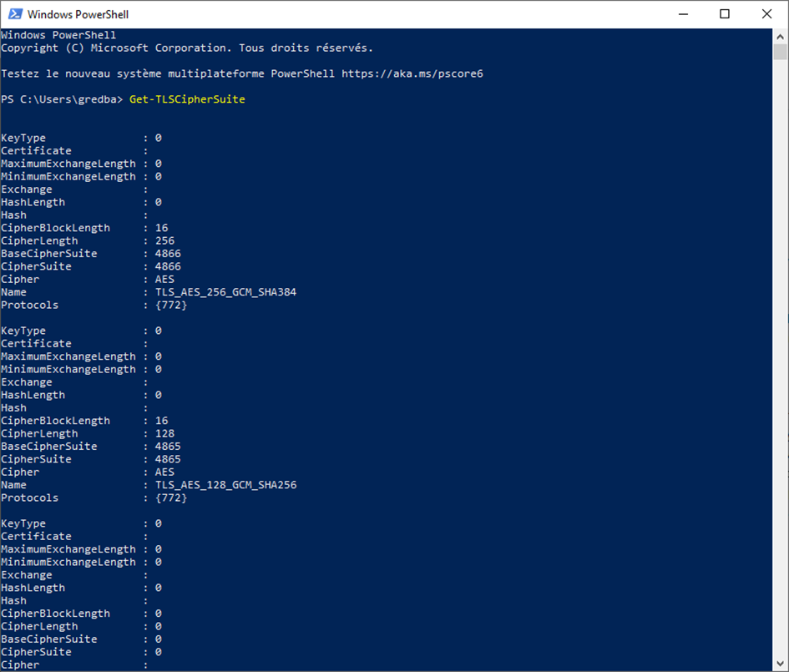789x672 pixels.
Task: Click the first MinimumExchangeLength label
Action: pos(68,176)
